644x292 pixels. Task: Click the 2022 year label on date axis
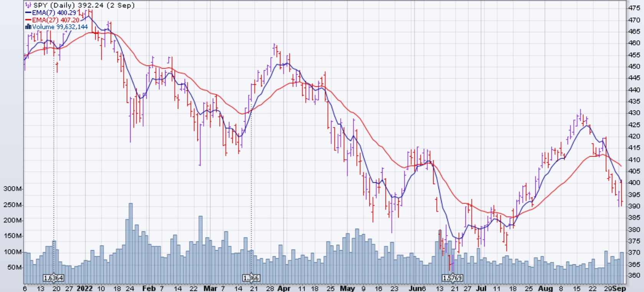pos(84,288)
